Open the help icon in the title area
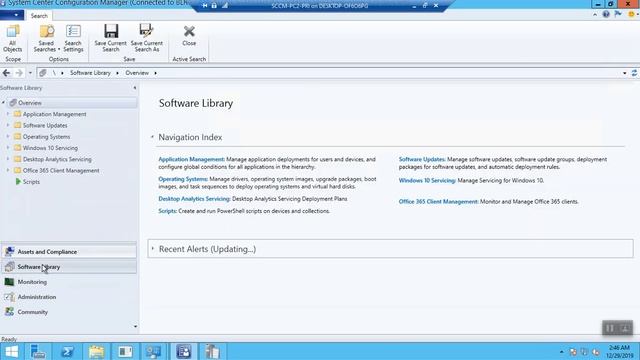The width and height of the screenshot is (640, 360). tap(606, 15)
